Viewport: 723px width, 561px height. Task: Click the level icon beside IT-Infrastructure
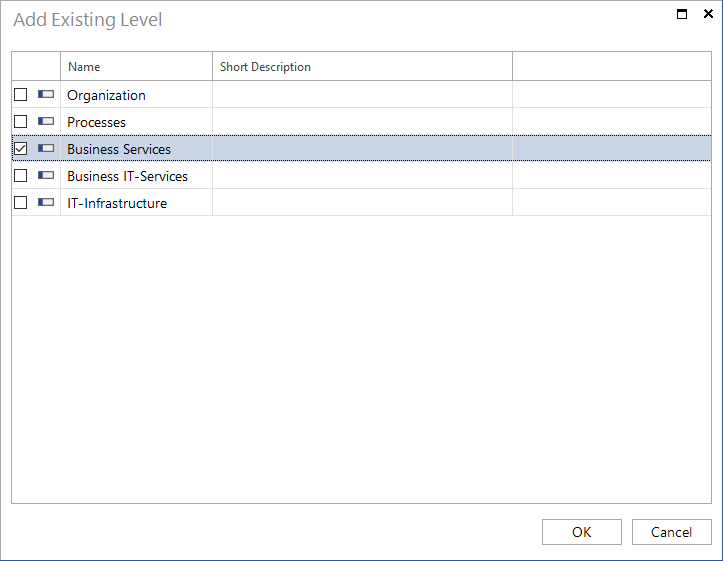[46, 202]
